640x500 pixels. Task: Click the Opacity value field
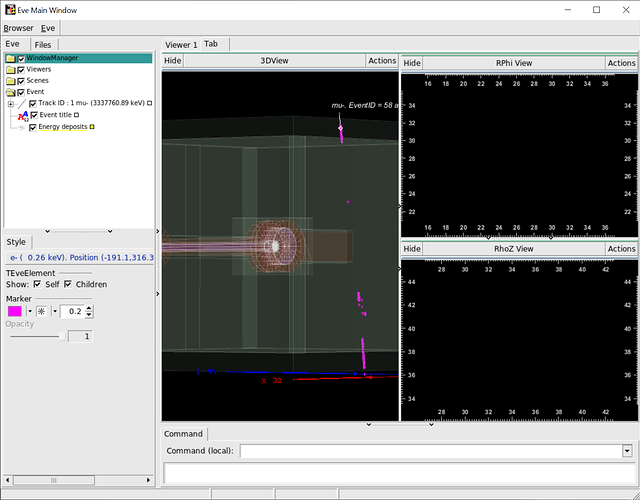click(x=80, y=337)
